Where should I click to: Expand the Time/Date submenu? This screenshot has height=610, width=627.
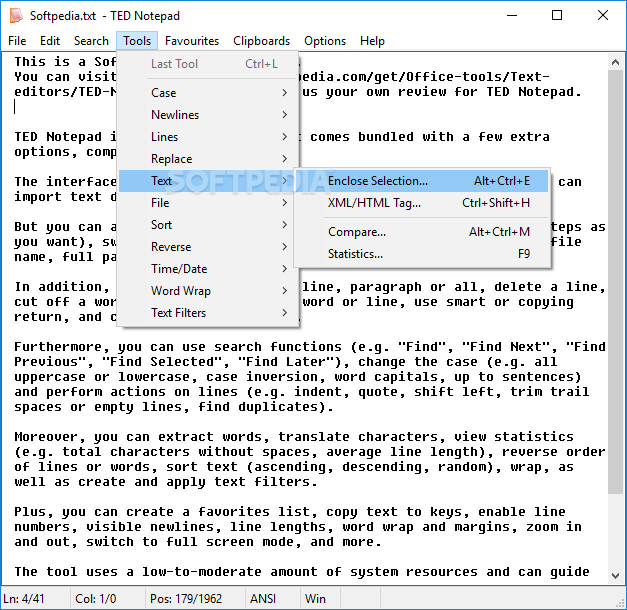click(x=208, y=269)
